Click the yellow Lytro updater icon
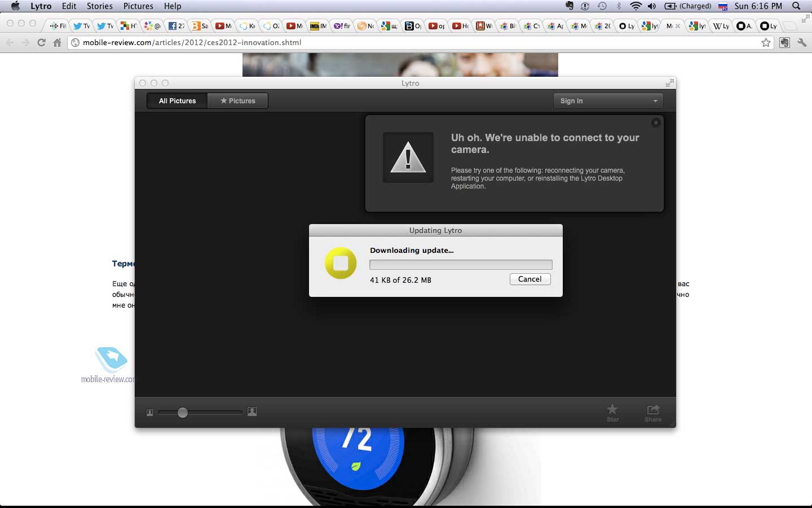 pos(341,263)
